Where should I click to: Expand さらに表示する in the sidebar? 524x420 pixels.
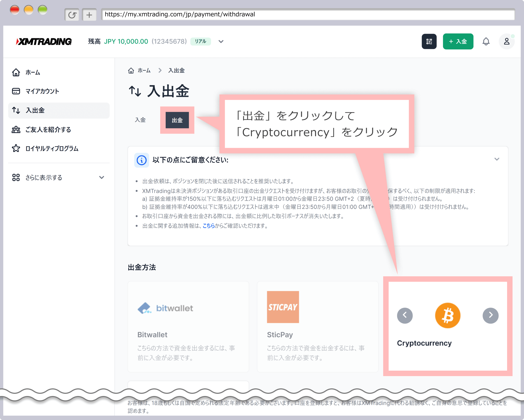(59, 178)
